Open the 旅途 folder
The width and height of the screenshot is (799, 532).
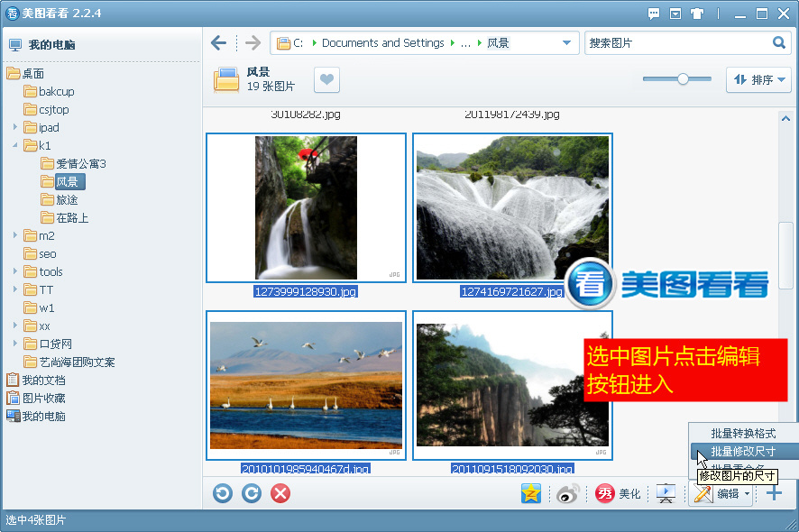click(x=60, y=200)
